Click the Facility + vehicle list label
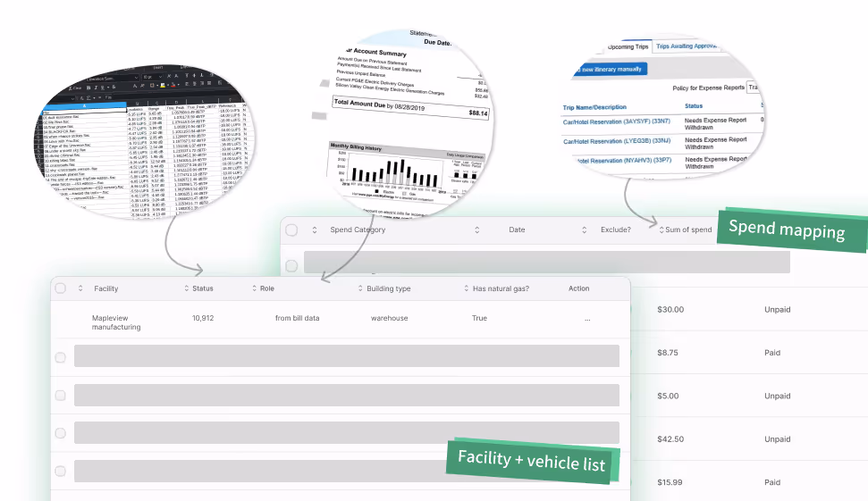The width and height of the screenshot is (868, 501). [533, 461]
